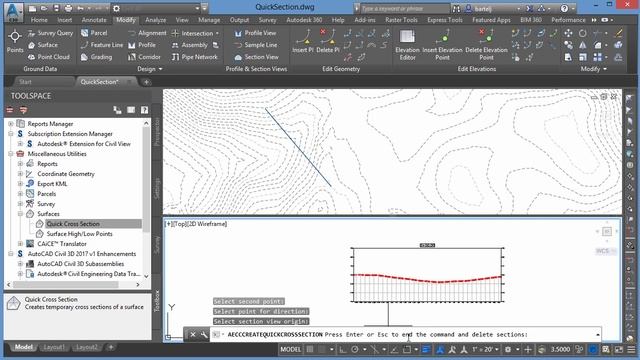Viewport: 640px width, 360px height.
Task: Open the Analyze ribbon tab
Action: click(x=156, y=20)
